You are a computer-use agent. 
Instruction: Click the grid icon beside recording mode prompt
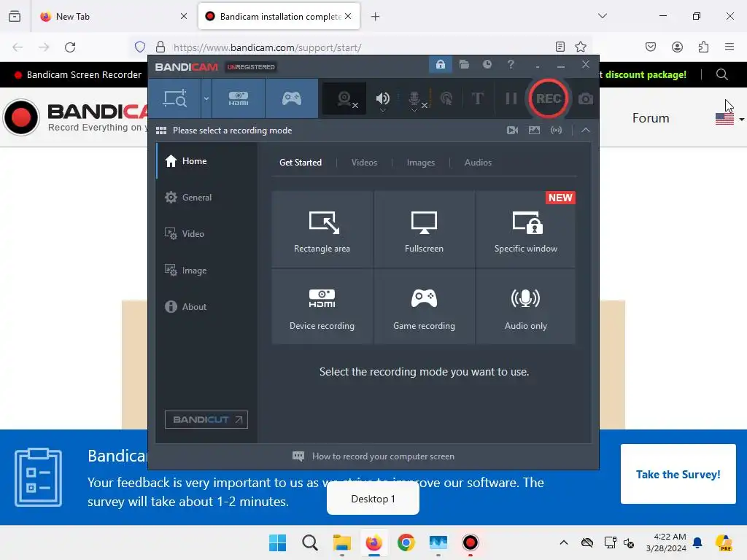pos(161,131)
